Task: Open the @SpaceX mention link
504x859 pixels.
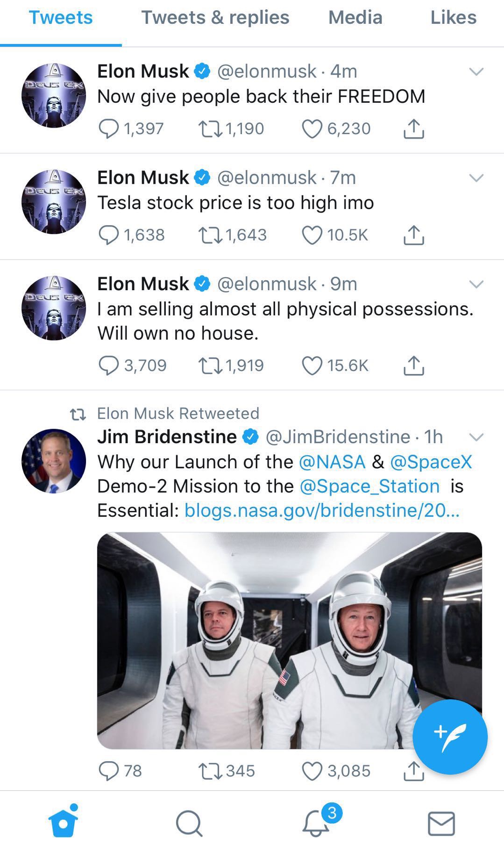Action: point(431,462)
